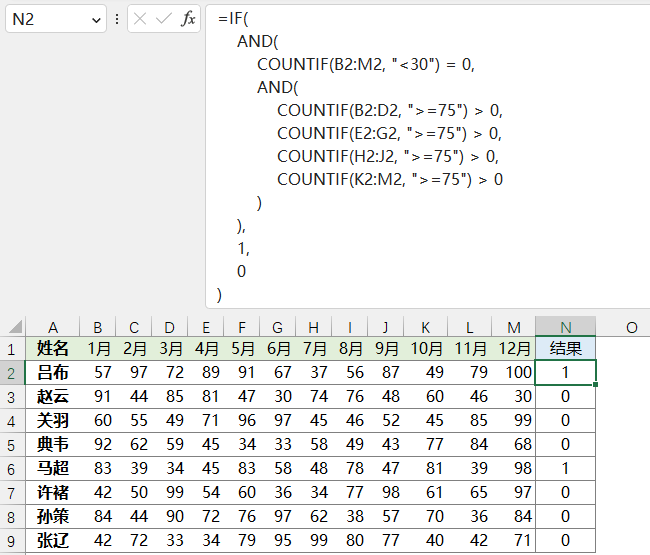Screen dimensions: 650x555
Task: Click 赵云's August value 76
Action: click(349, 397)
